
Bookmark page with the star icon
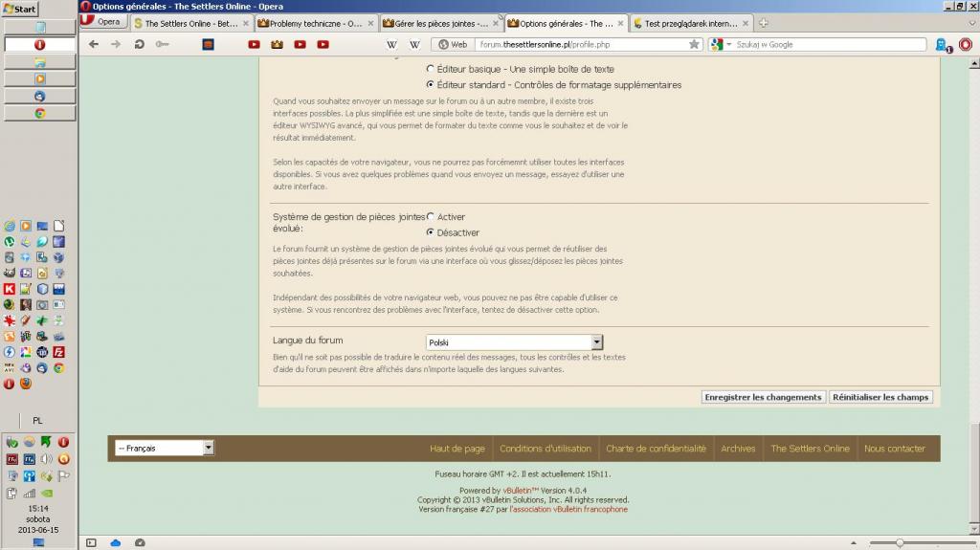[694, 44]
